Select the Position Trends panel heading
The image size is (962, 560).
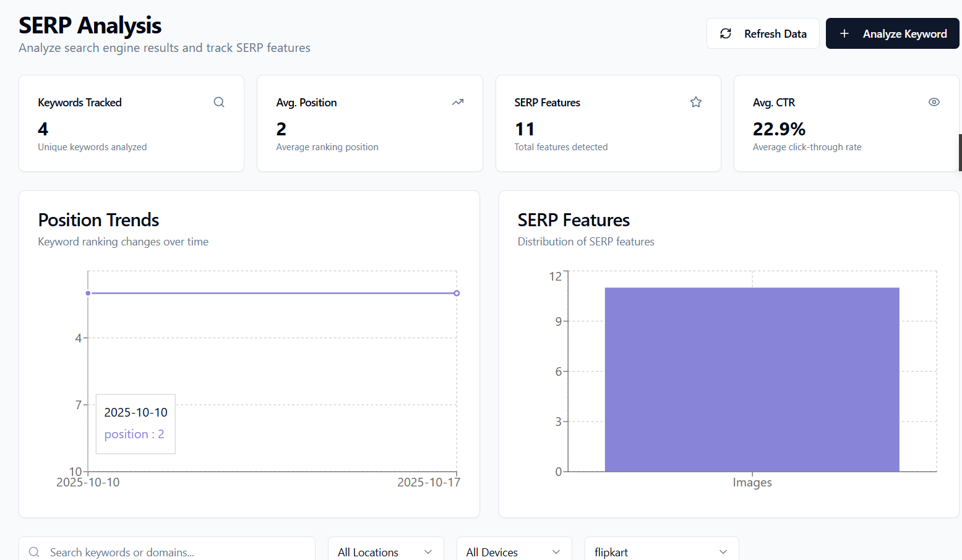[98, 220]
